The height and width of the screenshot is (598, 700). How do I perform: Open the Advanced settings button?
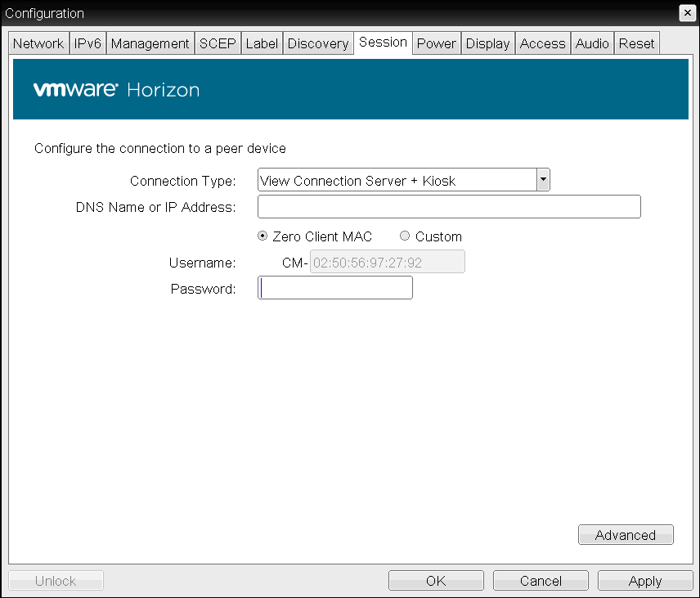[x=626, y=534]
